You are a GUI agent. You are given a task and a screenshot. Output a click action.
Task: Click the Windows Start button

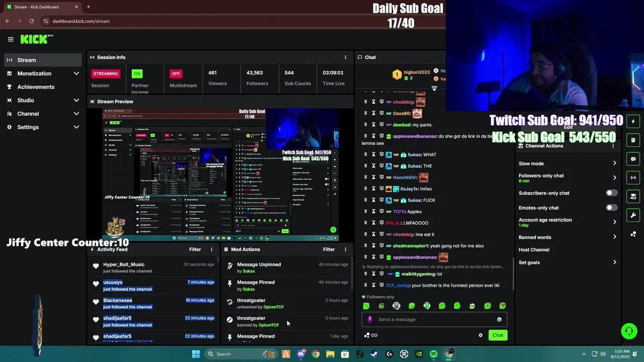[x=196, y=354]
